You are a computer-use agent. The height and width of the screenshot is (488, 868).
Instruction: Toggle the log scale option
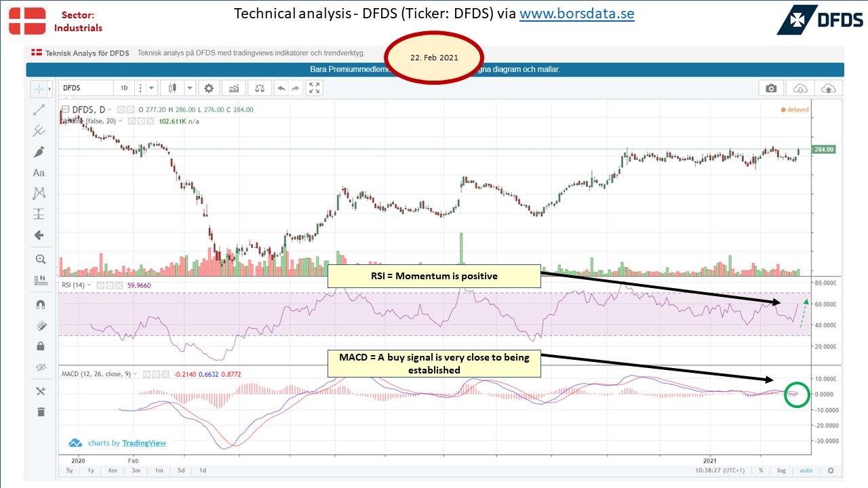click(x=782, y=470)
